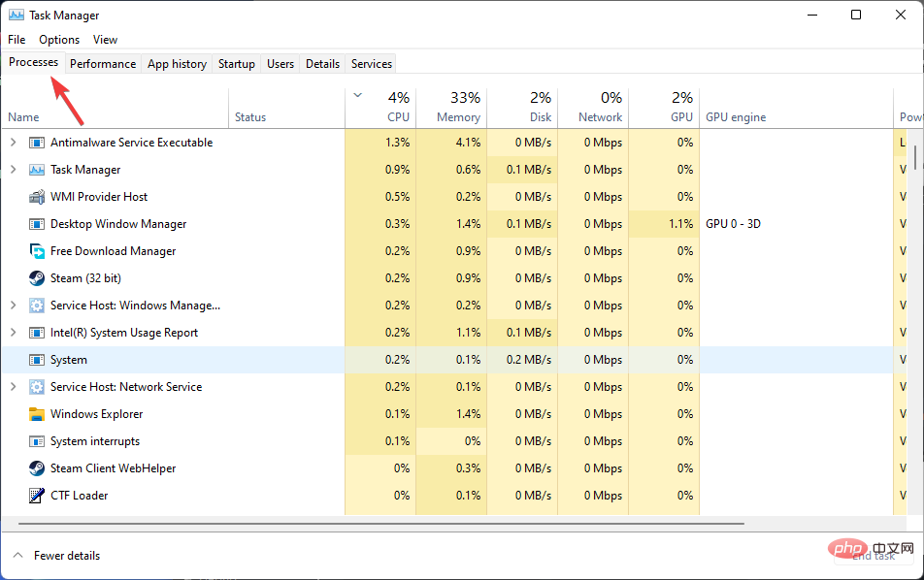
Task: Click the Free Download Manager icon
Action: 36,250
